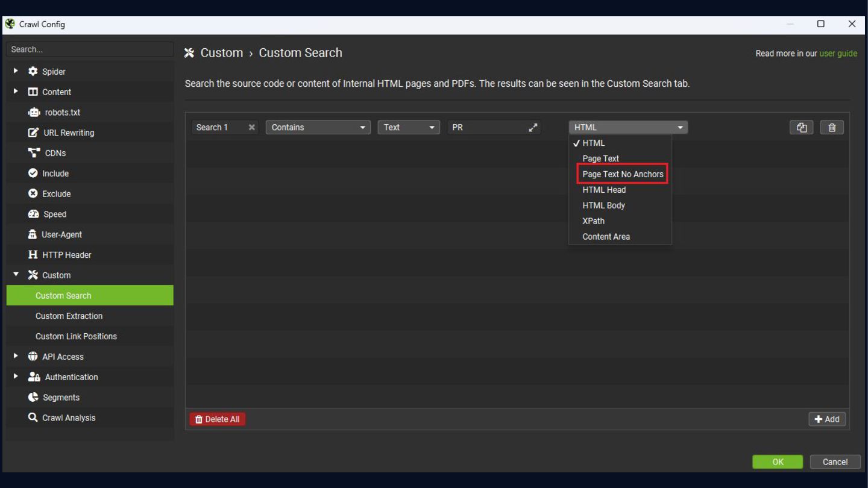Select HTML Head option
Viewport: 868px width, 488px height.
tap(620, 190)
